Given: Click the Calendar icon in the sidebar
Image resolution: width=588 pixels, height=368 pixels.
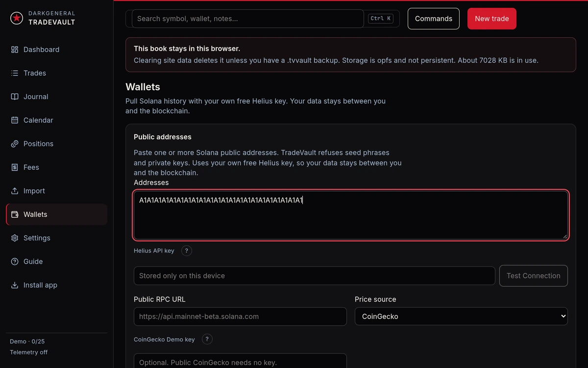Looking at the screenshot, I should 15,120.
